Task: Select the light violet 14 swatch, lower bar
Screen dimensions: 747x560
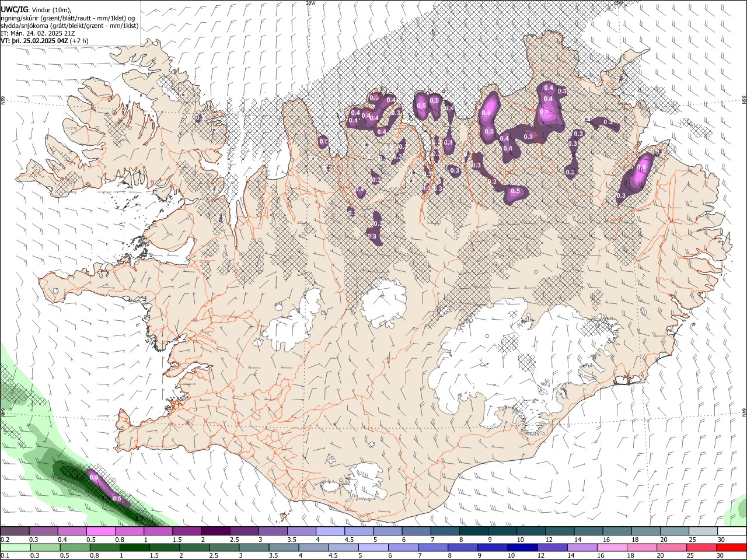Action: click(x=581, y=547)
